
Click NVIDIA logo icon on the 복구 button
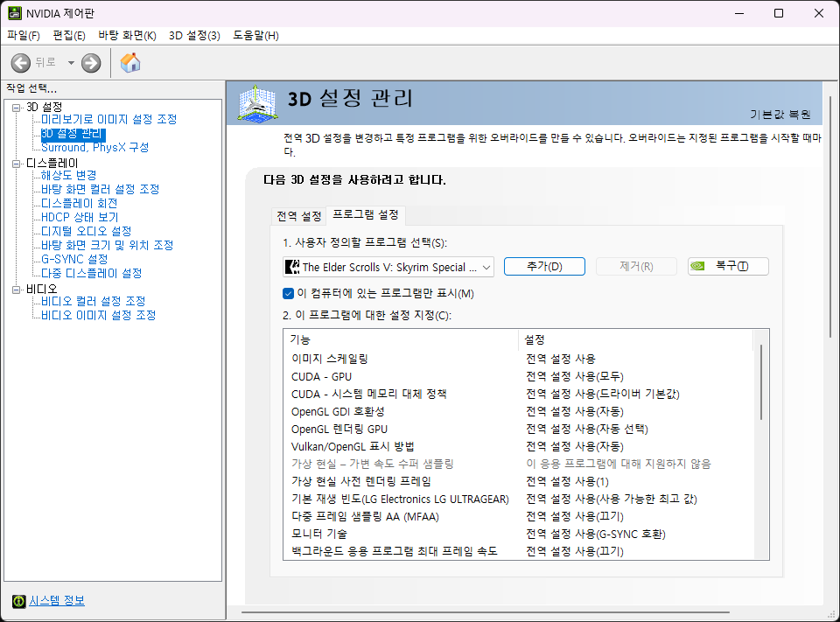tap(697, 266)
